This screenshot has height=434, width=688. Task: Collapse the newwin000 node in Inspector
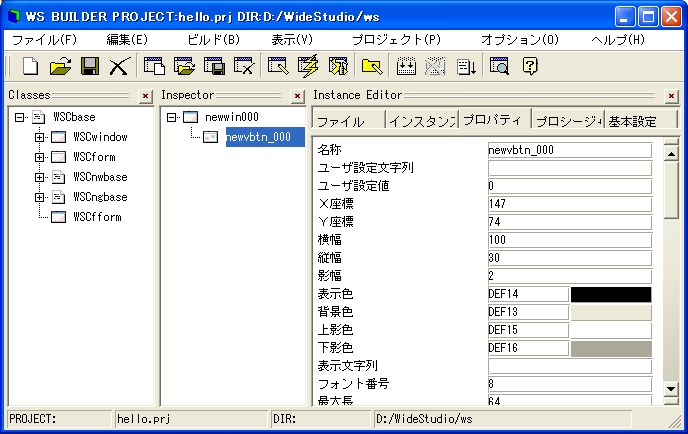tap(172, 117)
